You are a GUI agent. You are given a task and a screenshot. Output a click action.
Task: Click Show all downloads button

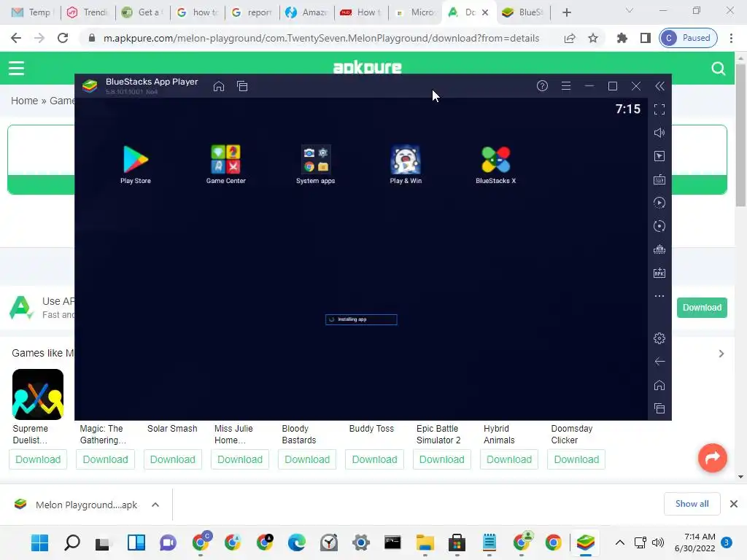coord(692,504)
